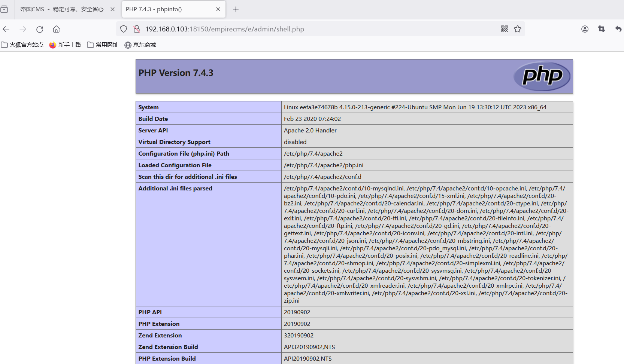Viewport: 624px width, 364px height.
Task: Click the 320190902 Zend Extension value
Action: click(299, 336)
